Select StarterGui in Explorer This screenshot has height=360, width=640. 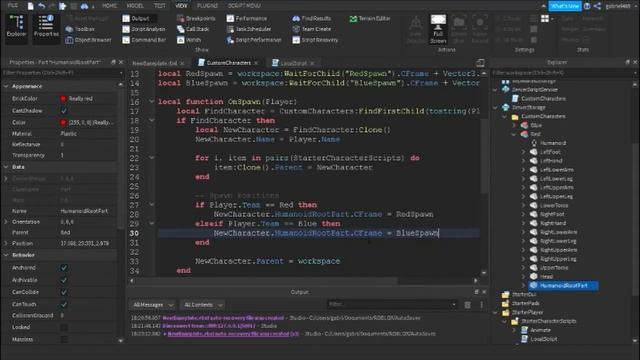click(524, 294)
